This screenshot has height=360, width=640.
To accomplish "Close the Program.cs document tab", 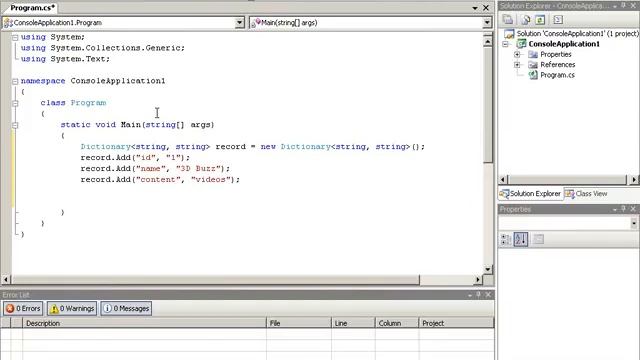I will pyautogui.click(x=486, y=8).
